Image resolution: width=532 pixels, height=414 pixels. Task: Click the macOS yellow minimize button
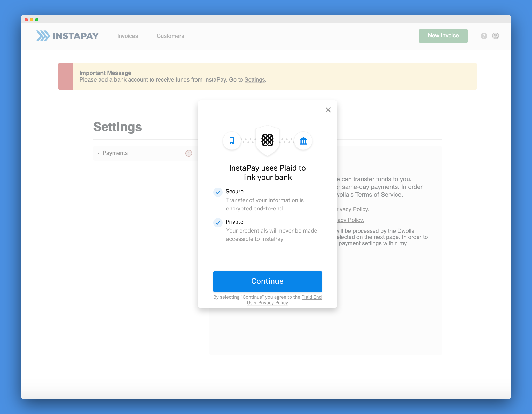coord(32,20)
